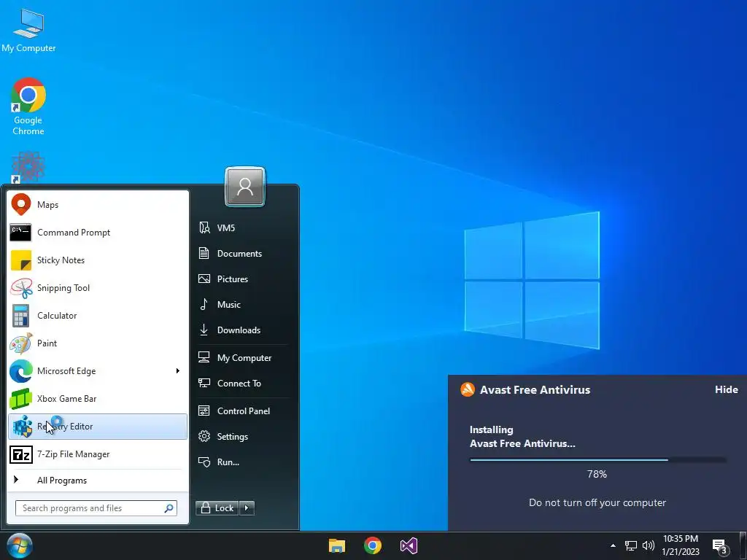747x560 pixels.
Task: Expand the power options arrow beside Lock
Action: tap(247, 508)
